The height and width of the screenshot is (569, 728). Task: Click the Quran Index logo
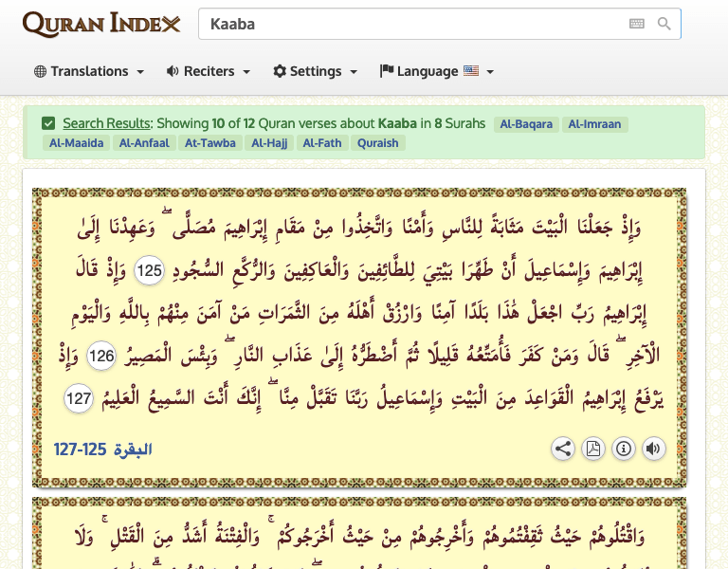(x=100, y=24)
